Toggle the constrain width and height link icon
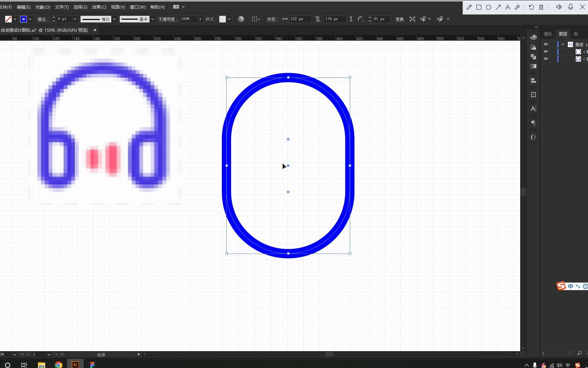Viewport: 588px width, 368px height. coord(318,19)
